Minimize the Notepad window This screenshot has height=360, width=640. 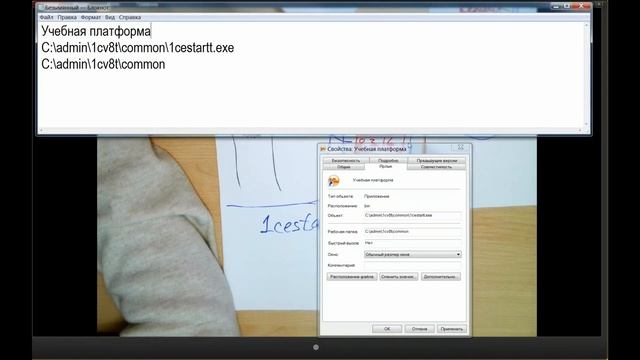coord(556,6)
